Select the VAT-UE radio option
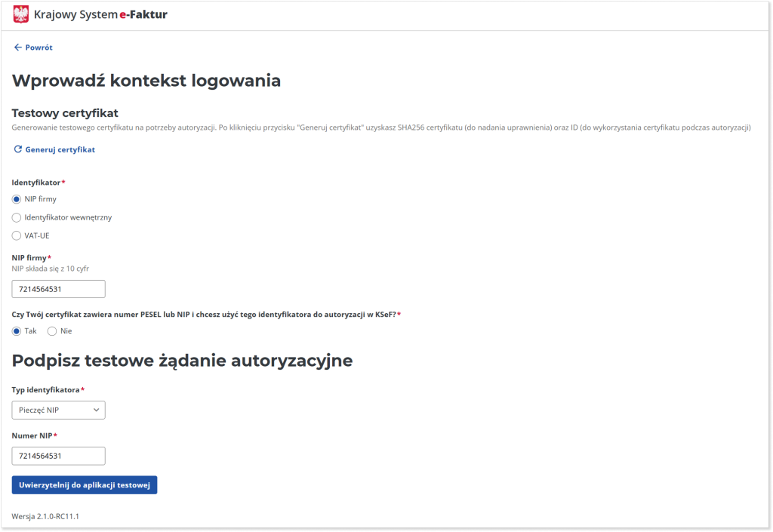This screenshot has width=773, height=532. [17, 235]
